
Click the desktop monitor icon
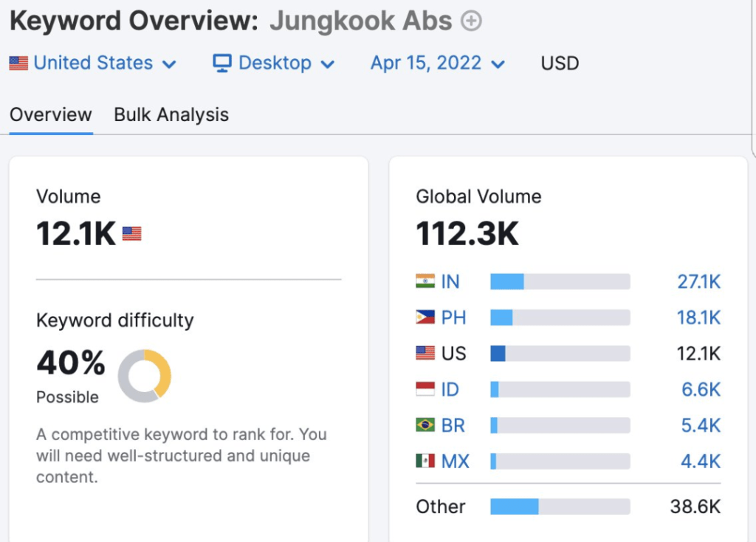coord(221,64)
